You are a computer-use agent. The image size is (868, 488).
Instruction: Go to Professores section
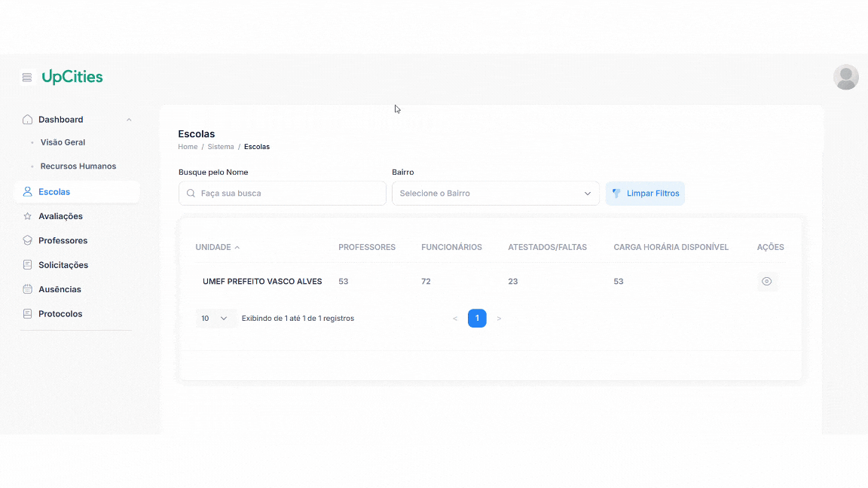point(63,241)
